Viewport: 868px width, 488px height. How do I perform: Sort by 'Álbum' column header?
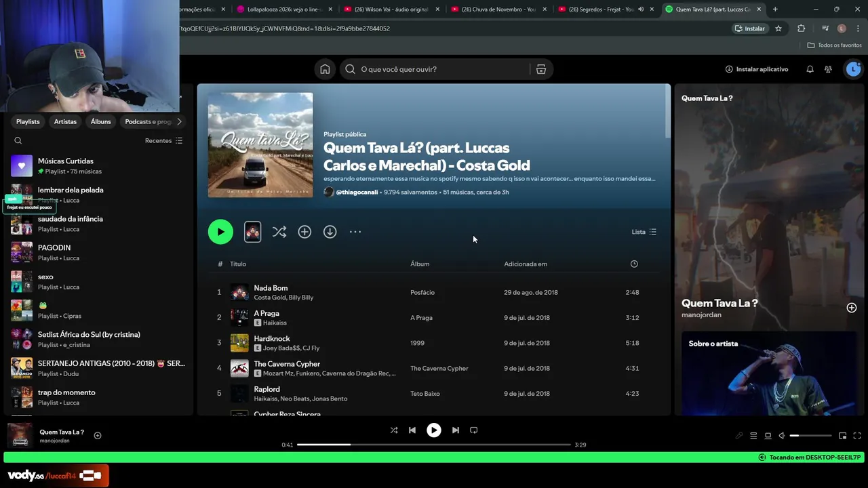pos(420,264)
